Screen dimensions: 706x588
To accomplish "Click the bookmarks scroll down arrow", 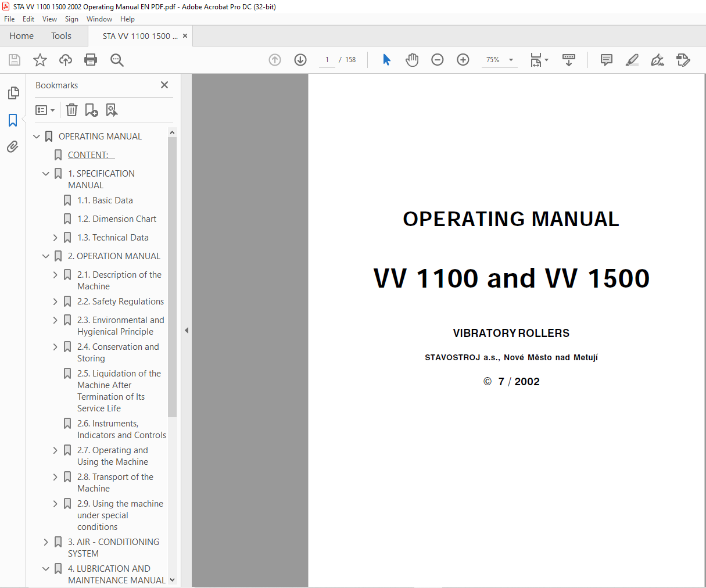I will (172, 580).
